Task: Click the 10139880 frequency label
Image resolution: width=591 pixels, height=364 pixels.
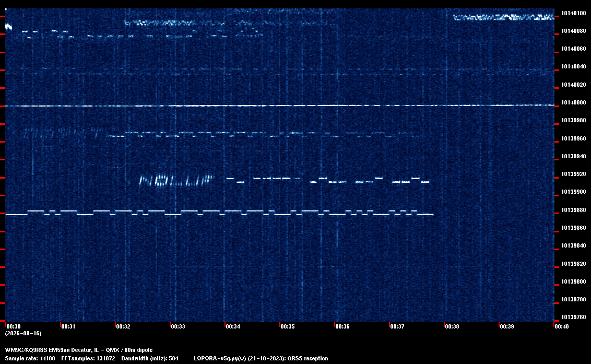Action: [x=574, y=210]
